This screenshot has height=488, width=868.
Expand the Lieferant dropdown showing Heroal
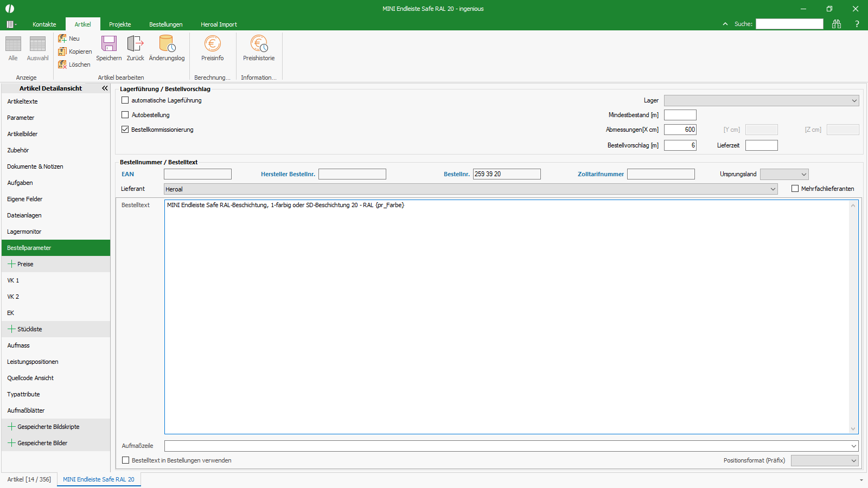(773, 189)
